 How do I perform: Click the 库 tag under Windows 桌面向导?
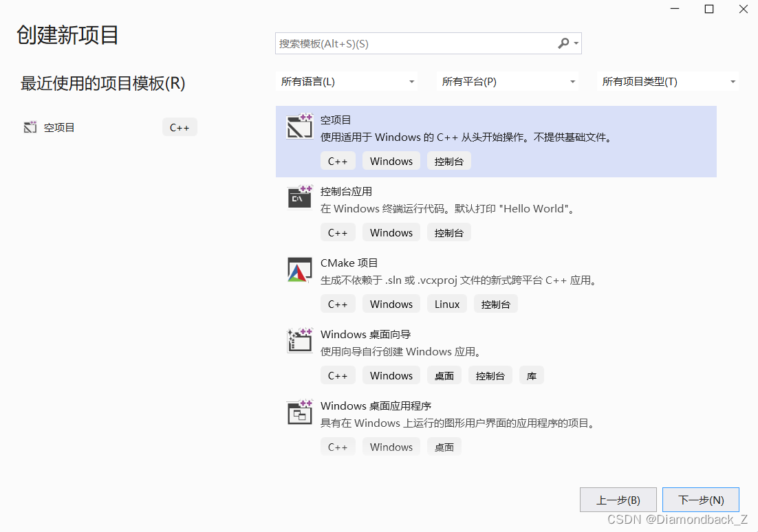coord(531,375)
